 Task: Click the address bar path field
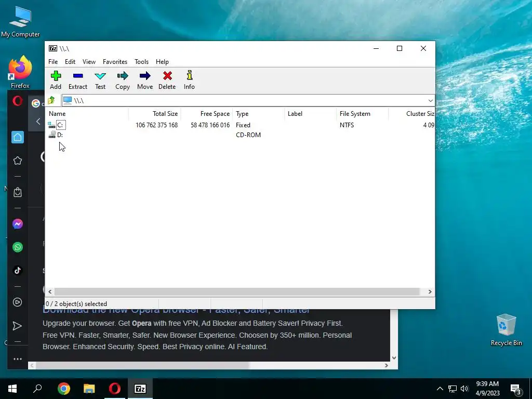point(244,100)
